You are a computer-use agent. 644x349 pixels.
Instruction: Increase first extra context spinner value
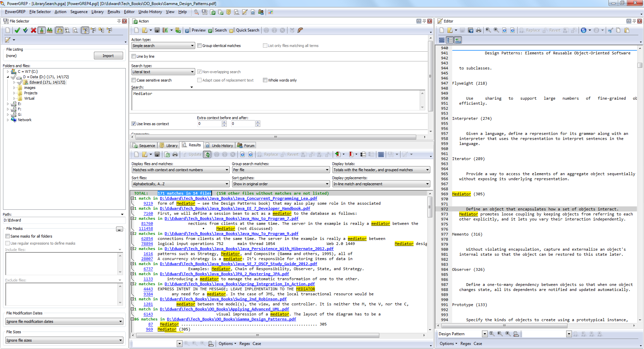point(224,122)
